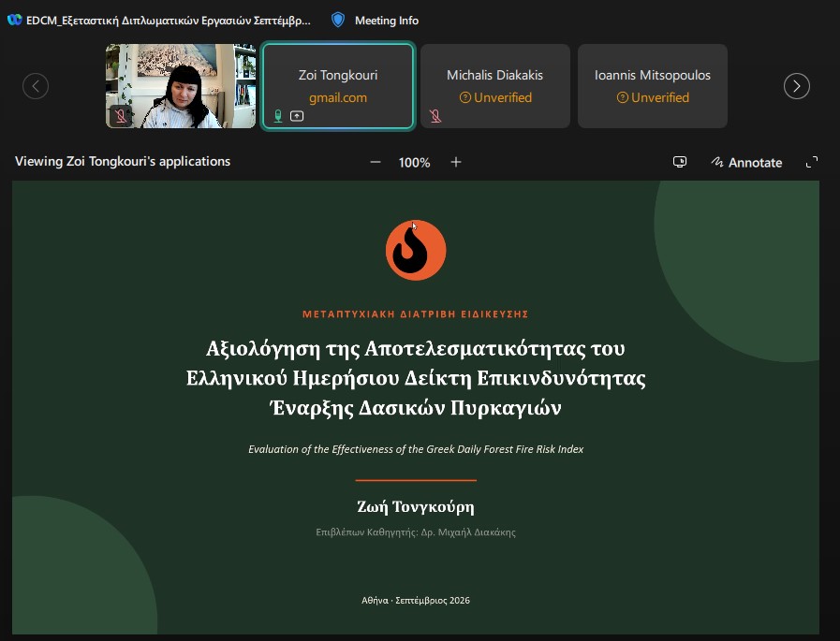The image size is (840, 641).
Task: Select the woman's video thumbnail
Action: (181, 86)
